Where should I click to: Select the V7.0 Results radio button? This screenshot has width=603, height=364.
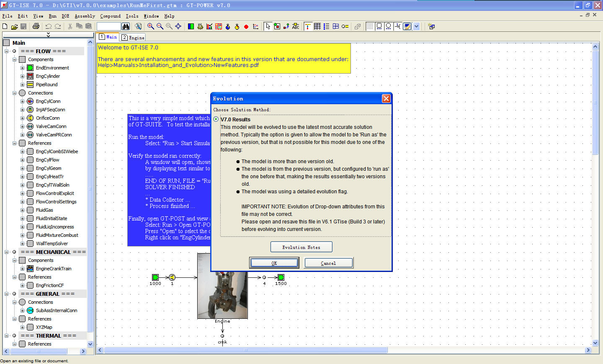(x=216, y=119)
